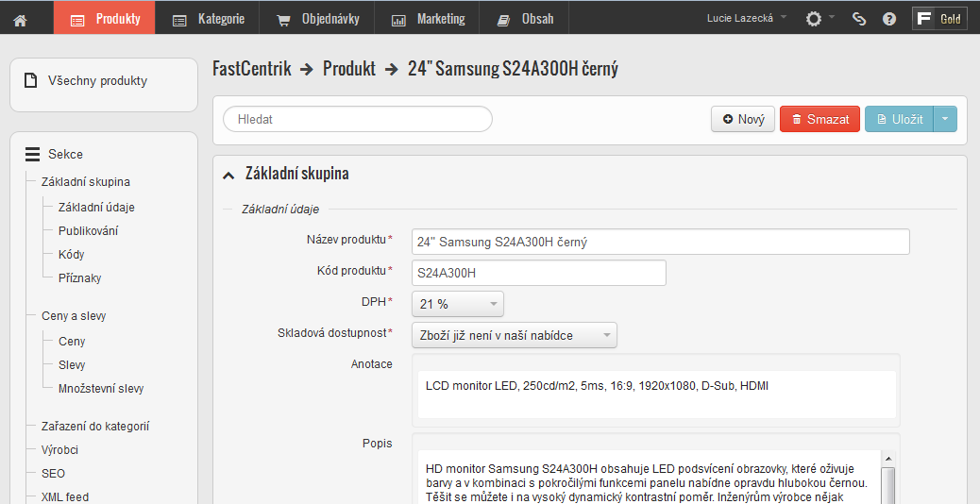Click the Název produktu field
Viewport: 980px width, 504px height.
[661, 242]
